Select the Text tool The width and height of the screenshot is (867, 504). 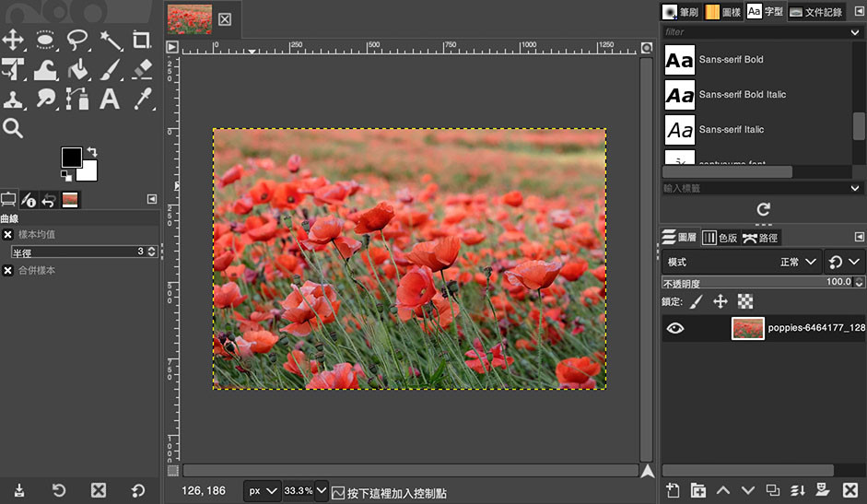110,100
